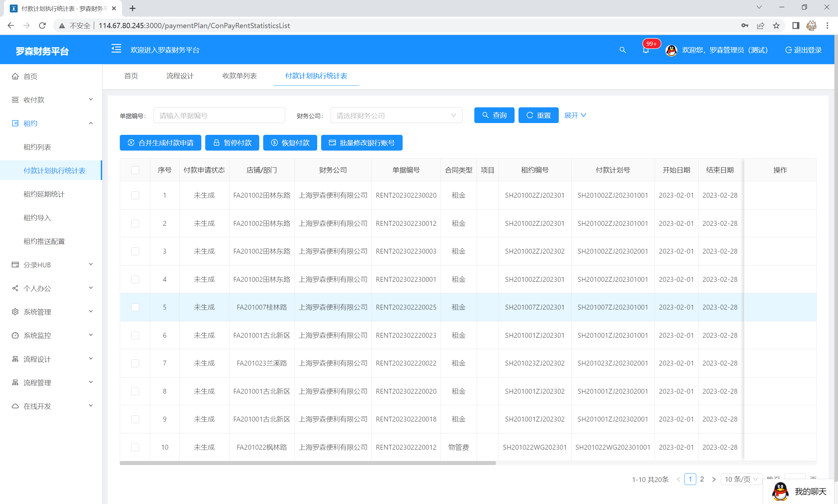Expand the 流程设计 sidebar menu
The height and width of the screenshot is (504, 838).
coord(51,359)
